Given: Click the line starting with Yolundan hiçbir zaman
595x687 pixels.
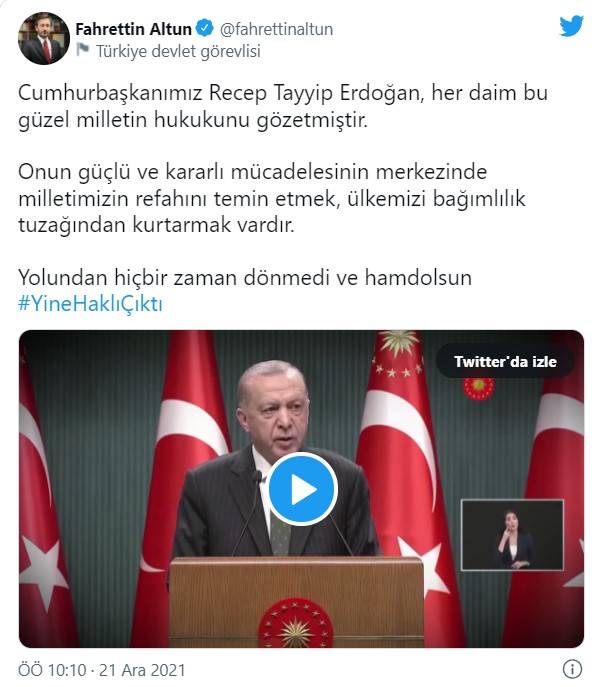Looking at the screenshot, I should coord(245,278).
